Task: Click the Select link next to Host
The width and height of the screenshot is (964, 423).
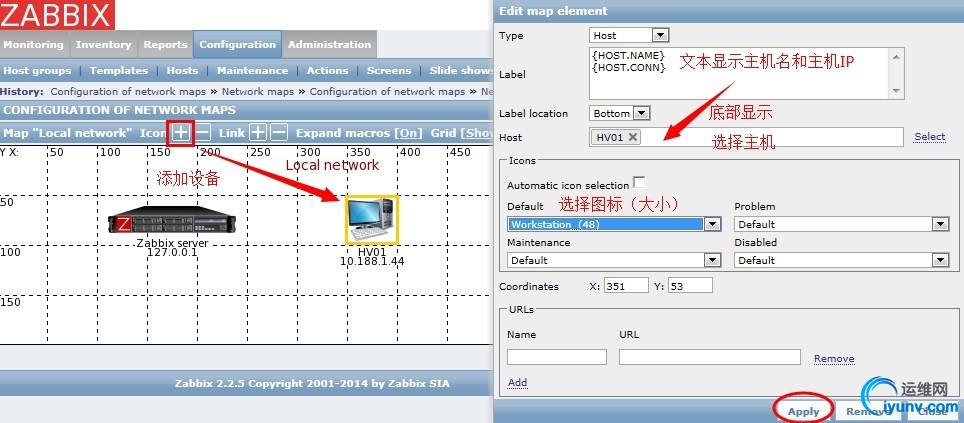Action: (930, 136)
